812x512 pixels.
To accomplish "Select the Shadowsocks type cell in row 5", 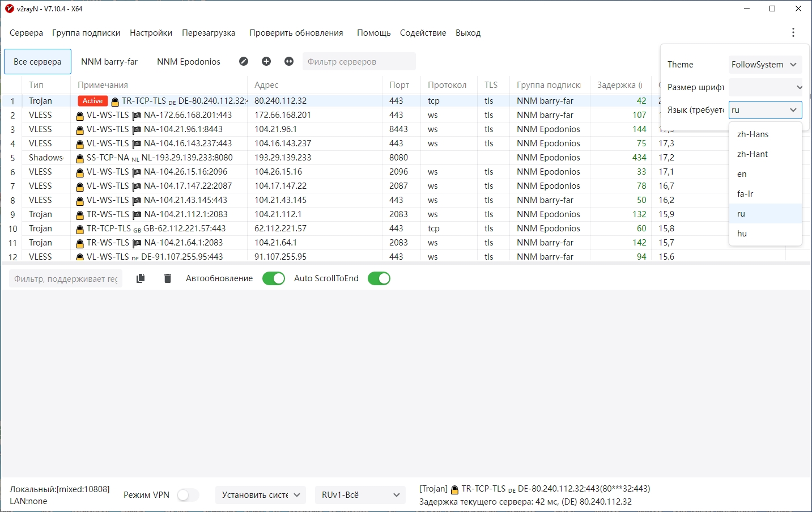I will tap(46, 158).
